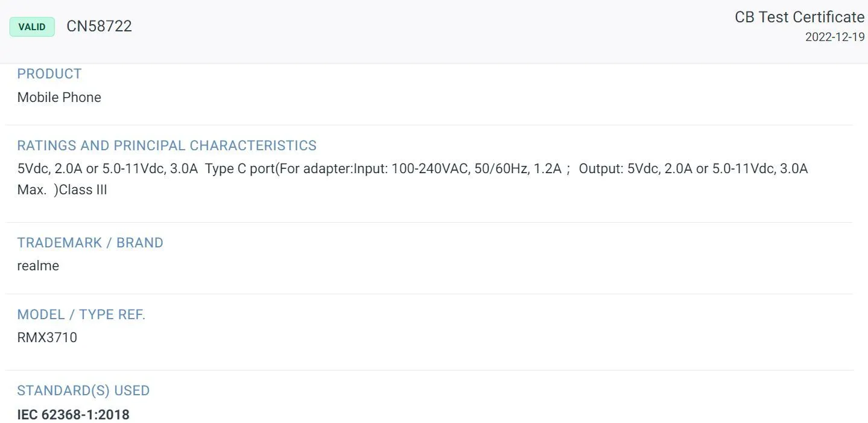The height and width of the screenshot is (423, 868).
Task: Click the 100-240VAC input voltage text
Action: tap(429, 169)
